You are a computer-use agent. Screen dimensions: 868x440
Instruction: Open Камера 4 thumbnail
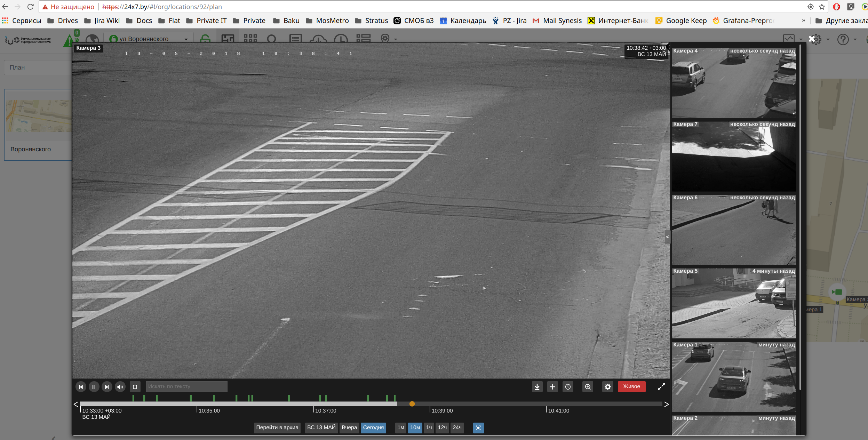pos(734,83)
